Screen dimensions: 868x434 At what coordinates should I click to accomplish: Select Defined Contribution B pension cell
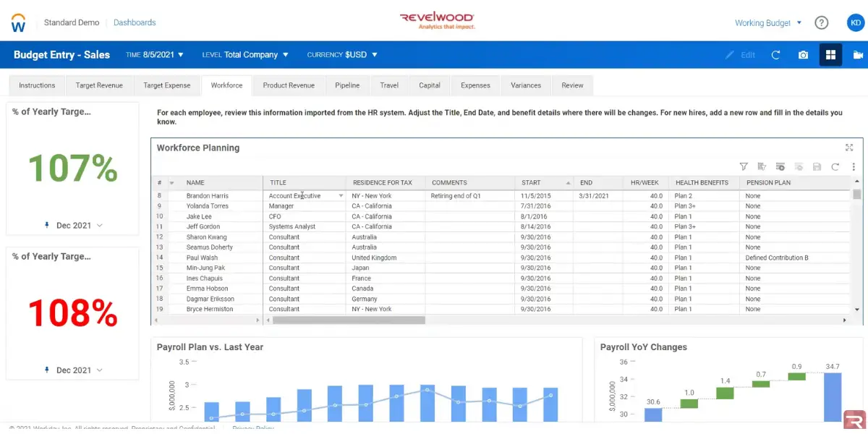(796, 258)
